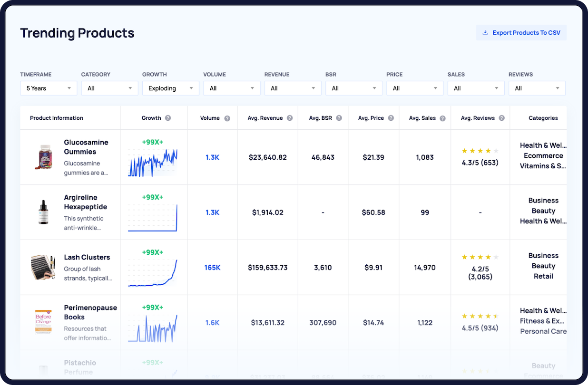Open the BSR filter dropdown

[354, 88]
